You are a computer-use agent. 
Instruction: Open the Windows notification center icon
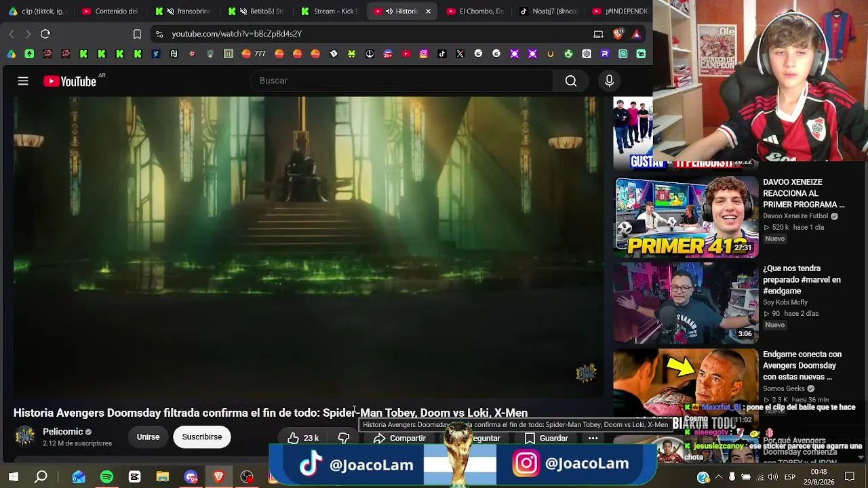pyautogui.click(x=849, y=477)
